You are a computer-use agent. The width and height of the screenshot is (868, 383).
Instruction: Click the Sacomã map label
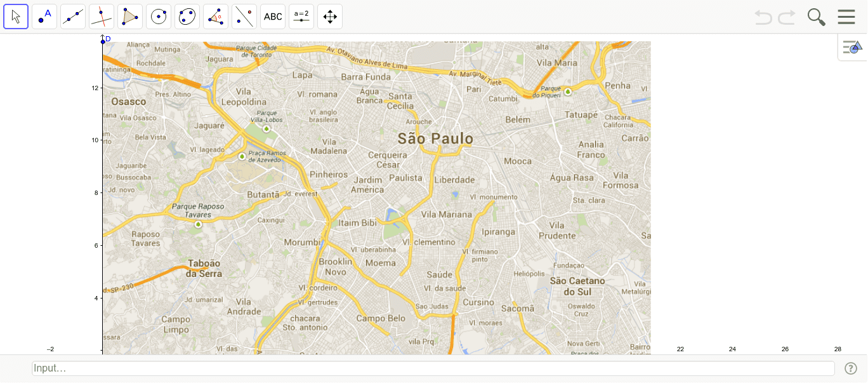point(518,308)
